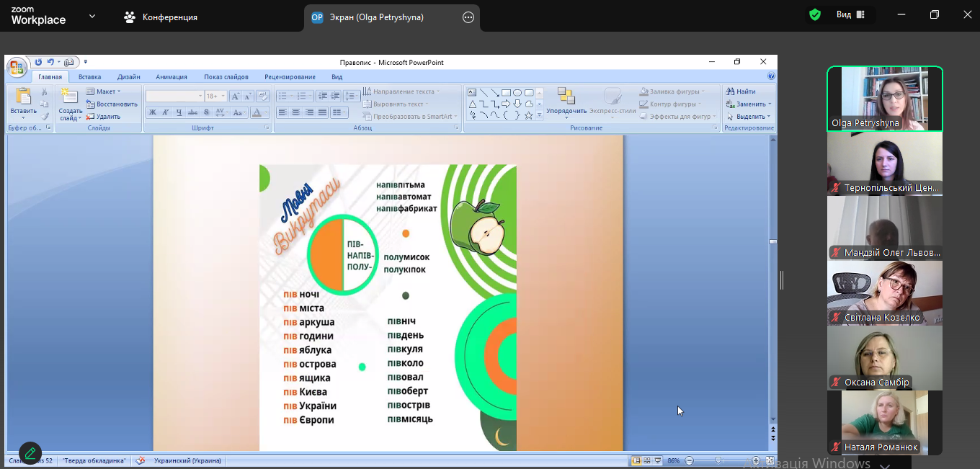Click the Создать слайд new slide icon
The width and height of the screenshot is (980, 469).
[70, 97]
